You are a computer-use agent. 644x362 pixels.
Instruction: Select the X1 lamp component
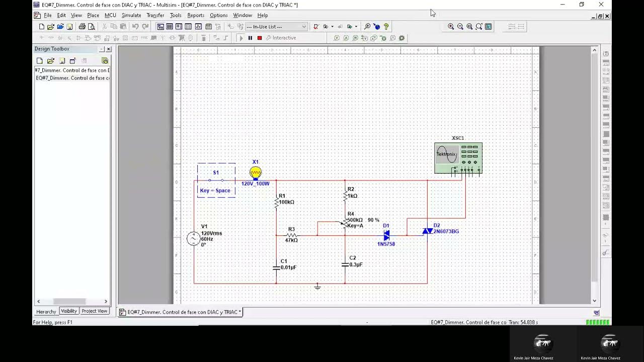(x=256, y=173)
